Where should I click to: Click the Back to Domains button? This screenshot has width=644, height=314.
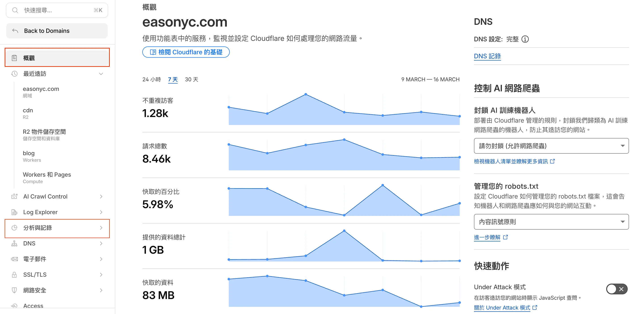[x=57, y=31]
